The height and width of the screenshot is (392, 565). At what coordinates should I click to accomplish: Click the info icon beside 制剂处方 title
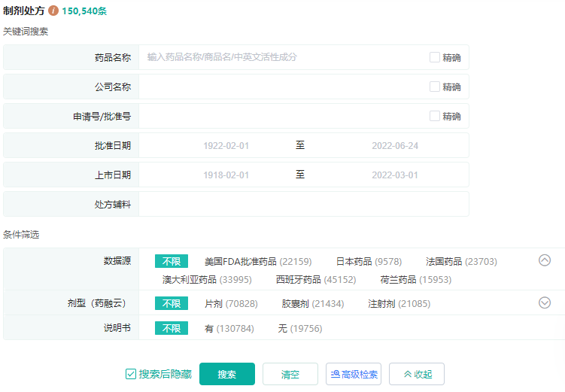tap(53, 13)
